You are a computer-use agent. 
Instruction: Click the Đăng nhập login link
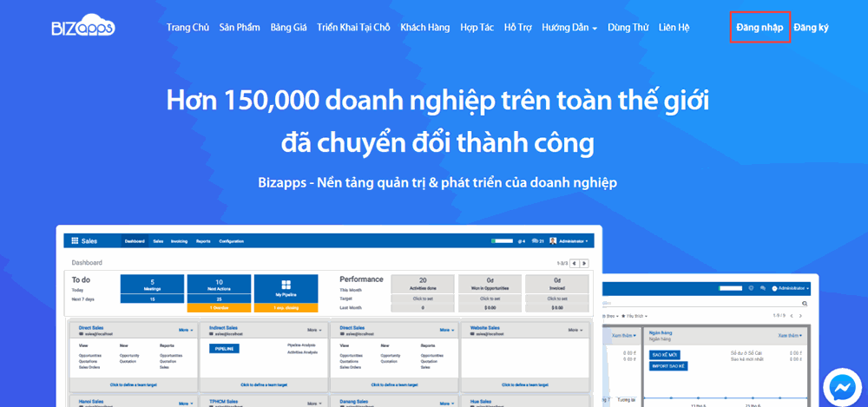759,28
